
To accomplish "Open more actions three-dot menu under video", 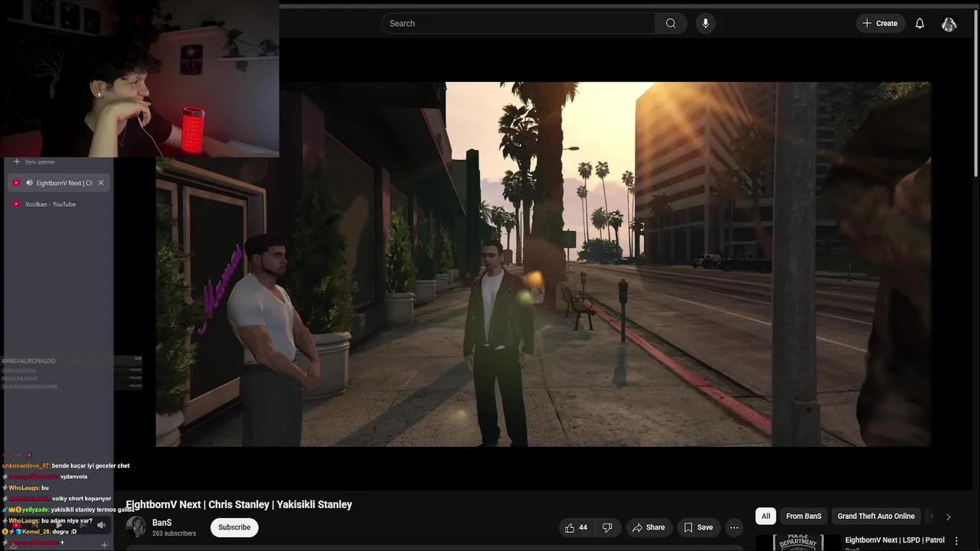I will (734, 527).
